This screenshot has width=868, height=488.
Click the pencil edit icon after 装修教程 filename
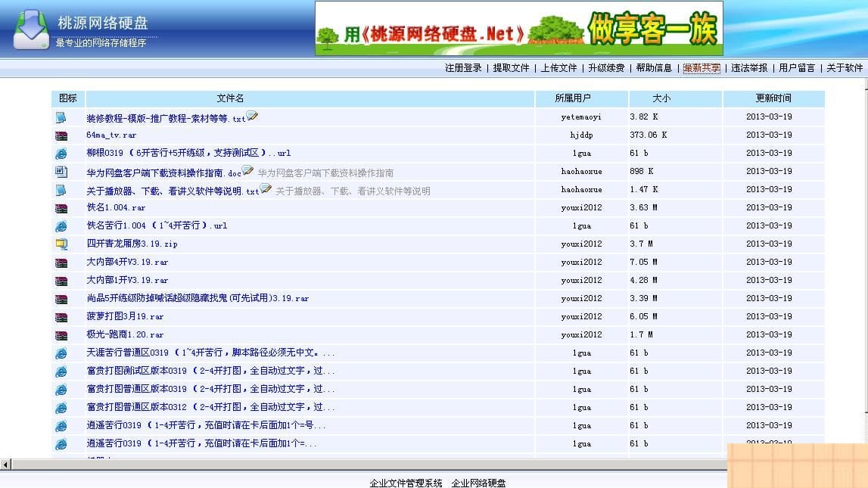[251, 113]
